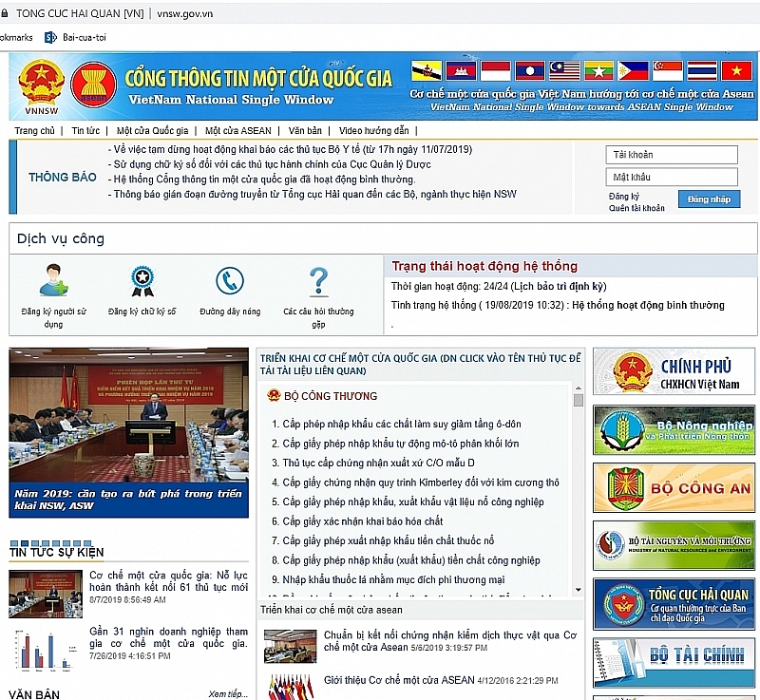760x700 pixels.
Task: Open article Chuẩn bị kết nối chứng nhận kiểm dịch
Action: click(450, 641)
